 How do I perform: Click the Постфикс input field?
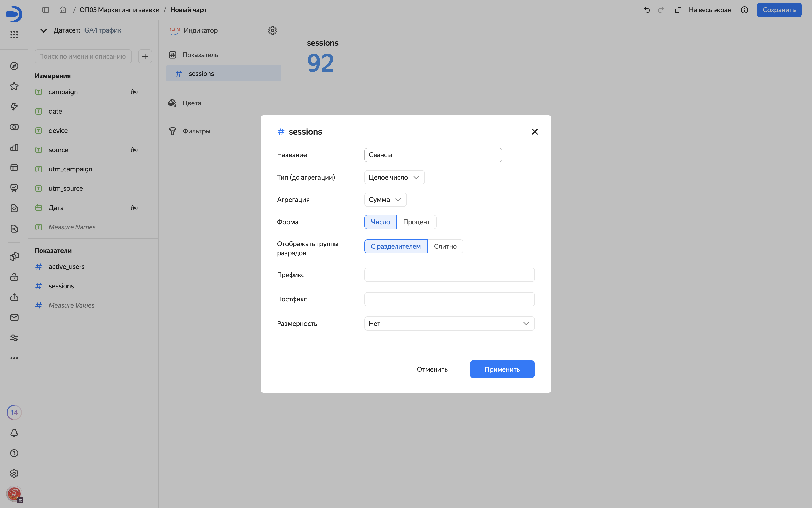coord(449,299)
